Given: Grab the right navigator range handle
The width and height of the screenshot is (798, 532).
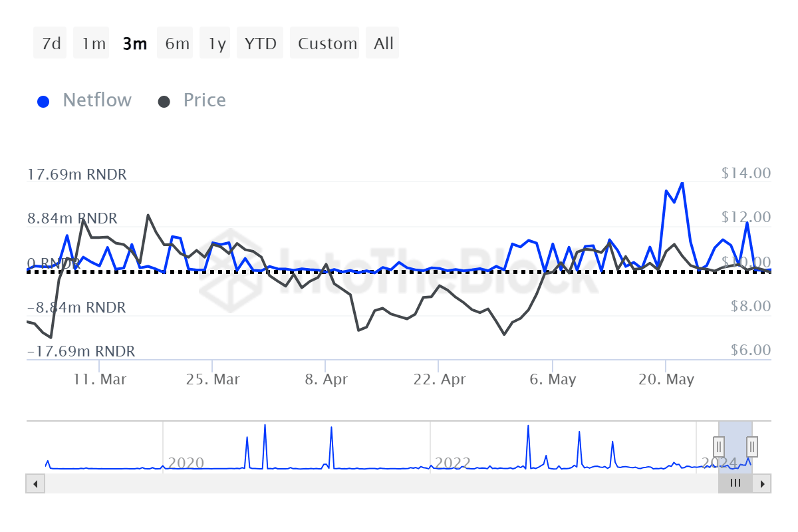Looking at the screenshot, I should (x=752, y=446).
